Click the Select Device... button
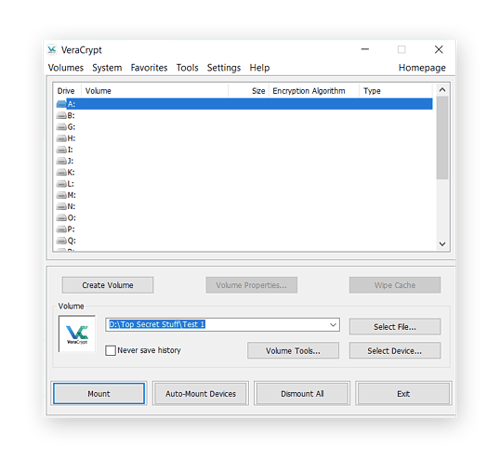The width and height of the screenshot is (500, 458). click(395, 351)
